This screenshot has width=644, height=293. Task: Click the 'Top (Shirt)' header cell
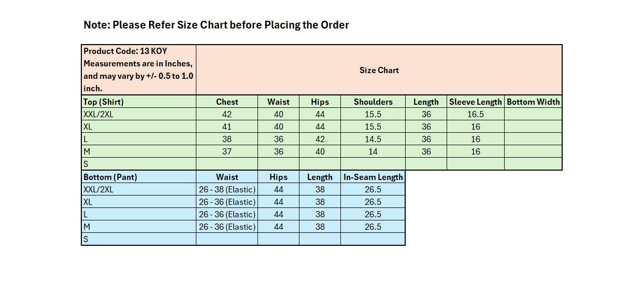[104, 102]
